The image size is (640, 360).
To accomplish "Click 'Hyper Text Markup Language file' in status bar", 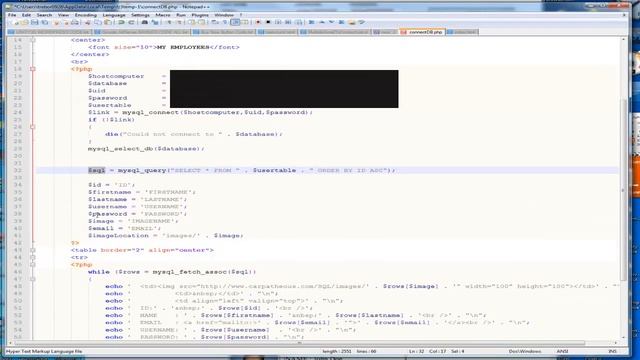I will [x=44, y=351].
